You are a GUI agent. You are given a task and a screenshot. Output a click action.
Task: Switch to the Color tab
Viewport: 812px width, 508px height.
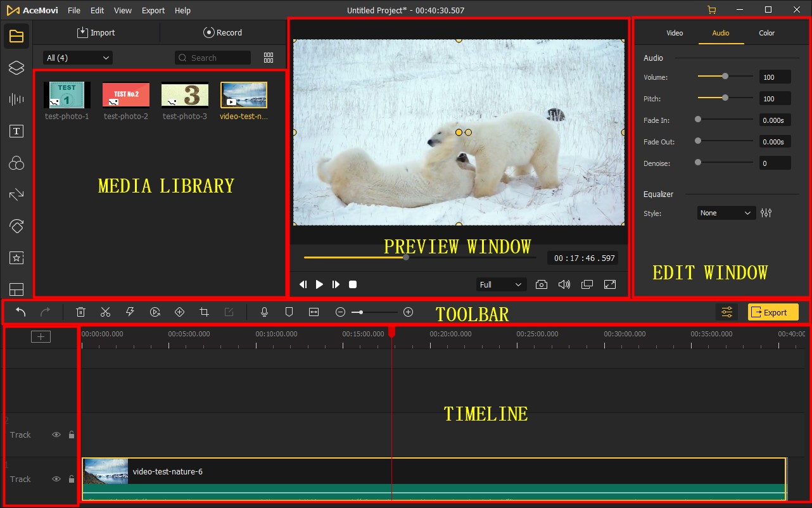point(766,33)
